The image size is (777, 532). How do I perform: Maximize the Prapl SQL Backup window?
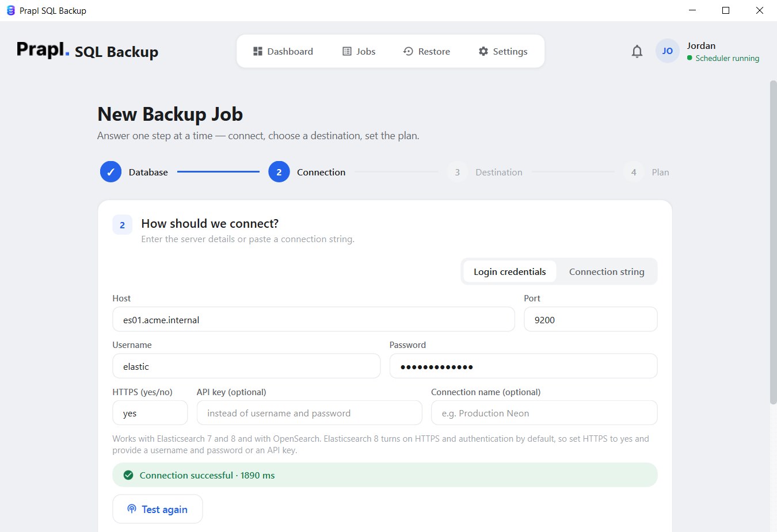pos(726,10)
